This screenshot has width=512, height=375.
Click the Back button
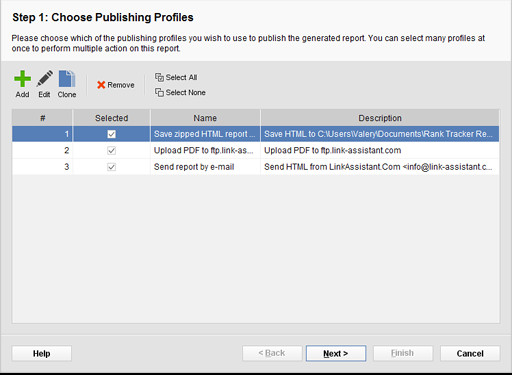272,353
